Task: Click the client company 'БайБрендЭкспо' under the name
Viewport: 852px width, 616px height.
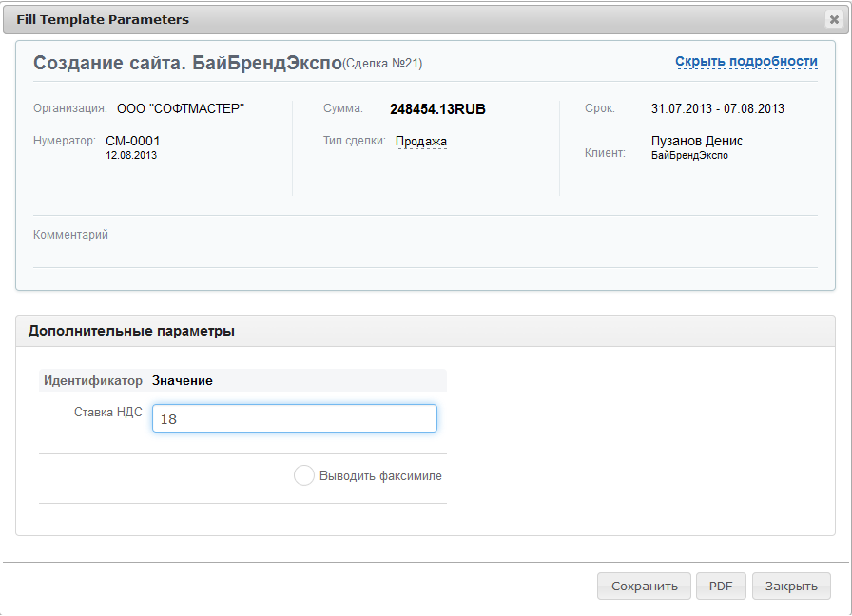Action: click(689, 155)
